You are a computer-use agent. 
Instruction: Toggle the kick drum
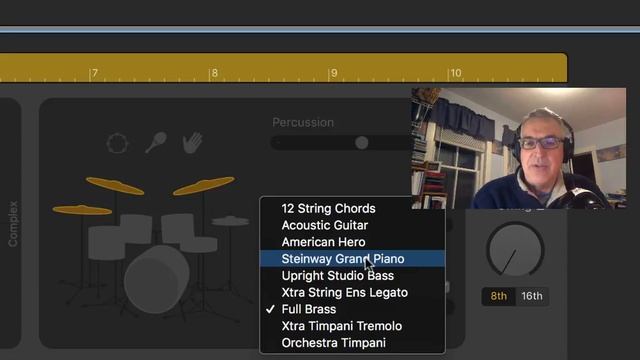(156, 279)
